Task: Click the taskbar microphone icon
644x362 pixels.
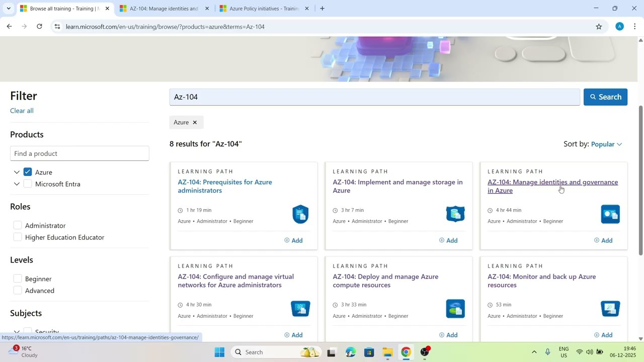Action: [x=547, y=352]
